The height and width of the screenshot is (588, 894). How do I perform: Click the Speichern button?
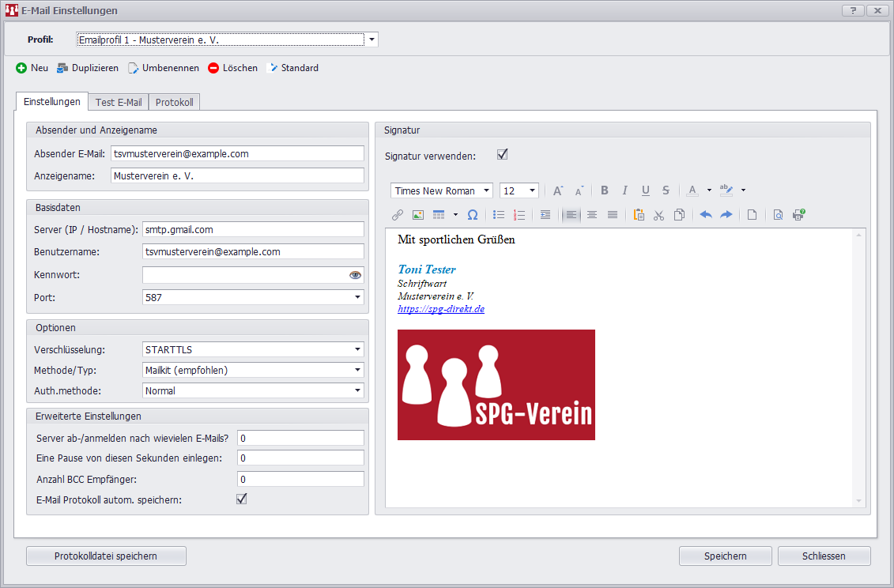725,556
